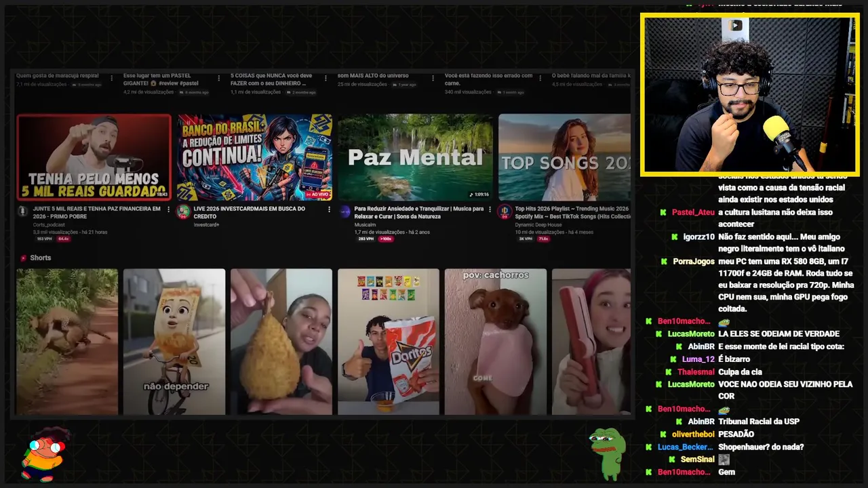The image size is (868, 488).
Task: Click the Dynamic Deep House channel avatar
Action: pyautogui.click(x=505, y=211)
